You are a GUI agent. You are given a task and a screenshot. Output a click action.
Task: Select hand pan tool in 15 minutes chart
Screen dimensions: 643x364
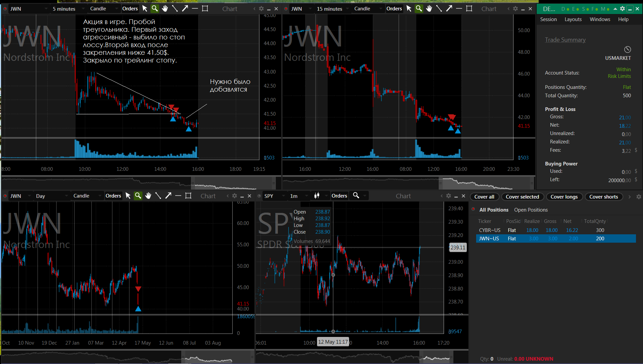click(429, 9)
